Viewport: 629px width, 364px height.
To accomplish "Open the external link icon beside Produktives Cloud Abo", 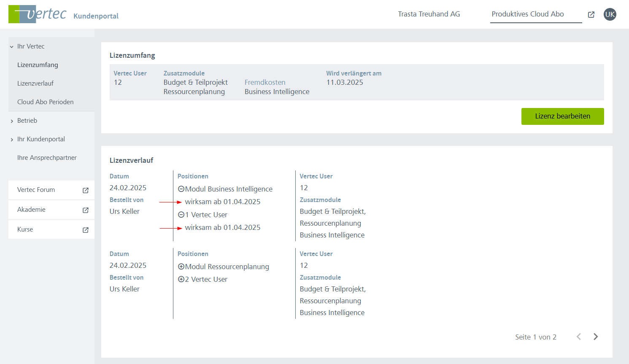I will [x=591, y=15].
